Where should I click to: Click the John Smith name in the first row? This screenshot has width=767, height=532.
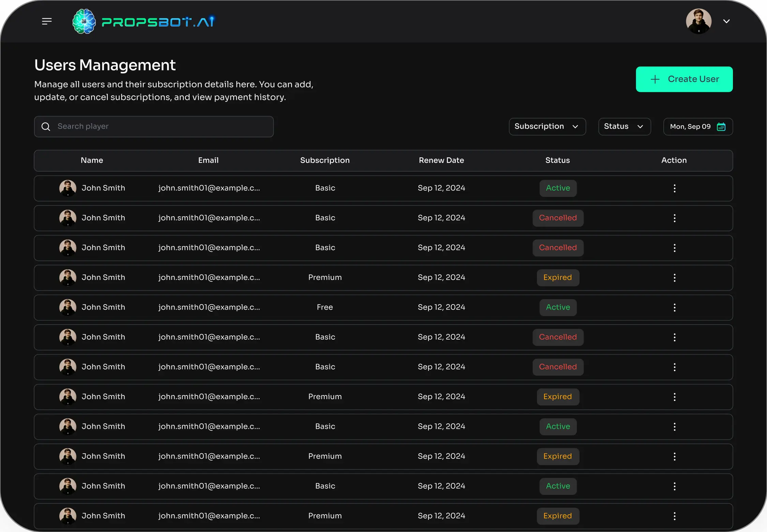103,188
